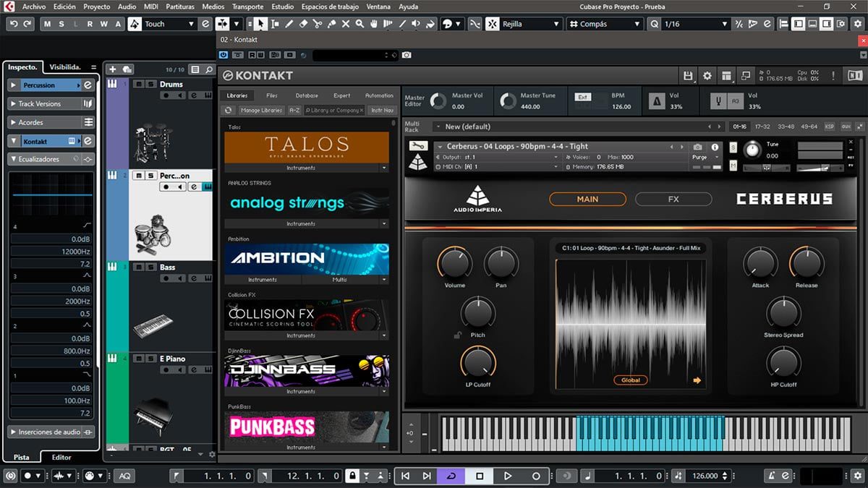Toggle global Solo S in Cubase toolbar
Screen dimensions: 868x488
tap(62, 24)
